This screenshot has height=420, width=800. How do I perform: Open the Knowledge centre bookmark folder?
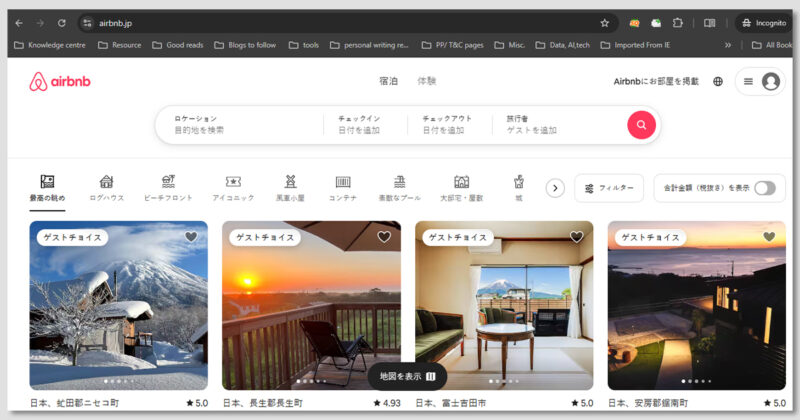pyautogui.click(x=50, y=45)
